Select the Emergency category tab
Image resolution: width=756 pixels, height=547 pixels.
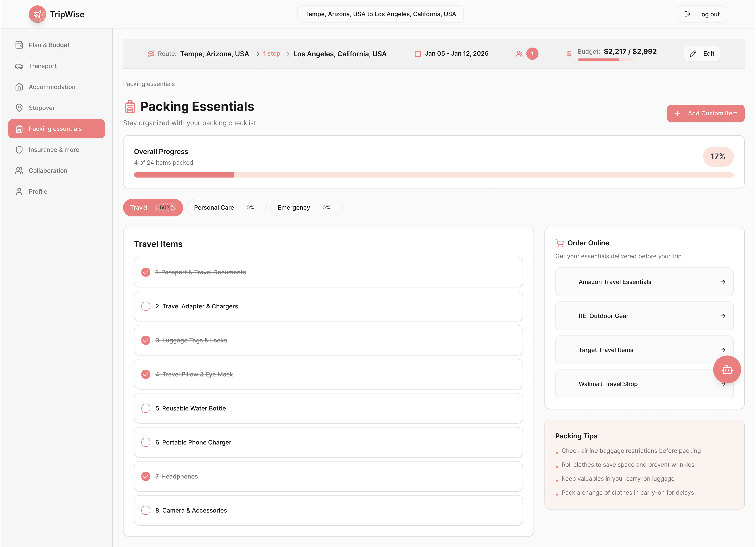306,208
